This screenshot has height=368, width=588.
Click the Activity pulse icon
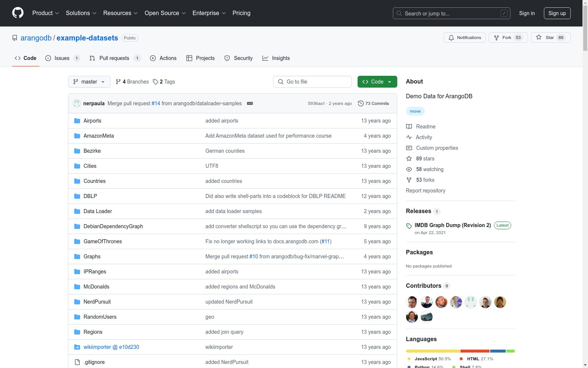[x=409, y=137]
